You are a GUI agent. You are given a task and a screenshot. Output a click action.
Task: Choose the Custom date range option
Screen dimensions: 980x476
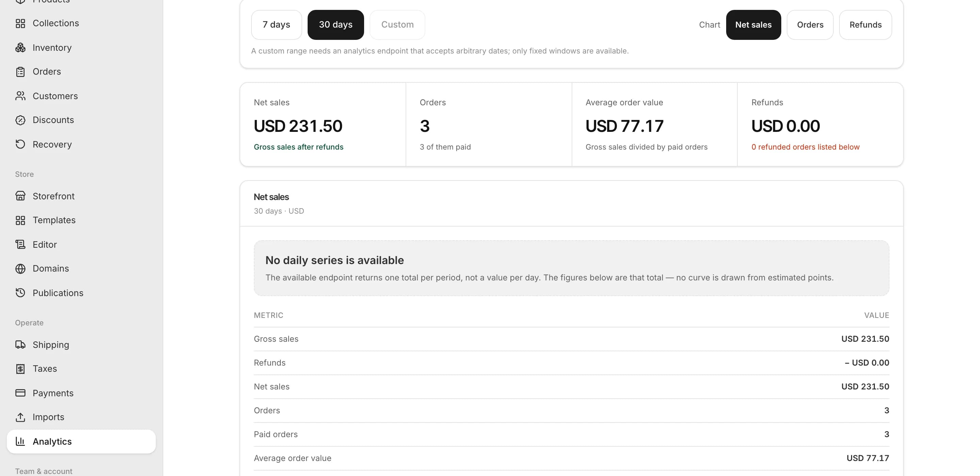pos(397,25)
